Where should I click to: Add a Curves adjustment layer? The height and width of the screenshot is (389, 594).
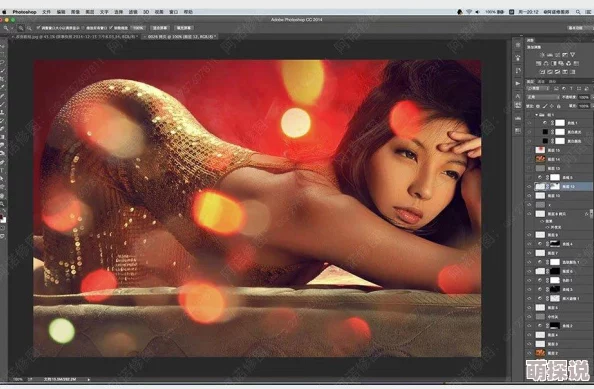[558, 55]
